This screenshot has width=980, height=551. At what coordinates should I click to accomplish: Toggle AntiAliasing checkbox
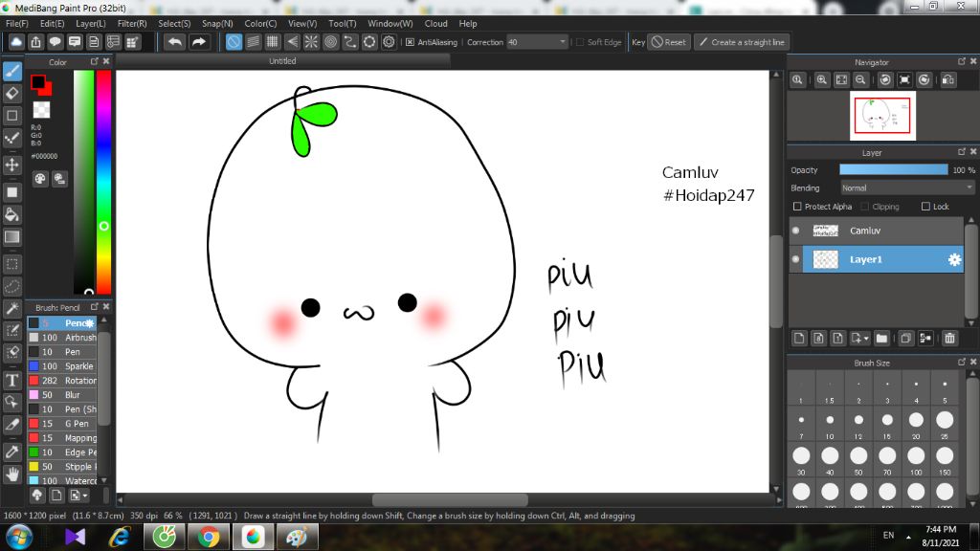tap(410, 42)
